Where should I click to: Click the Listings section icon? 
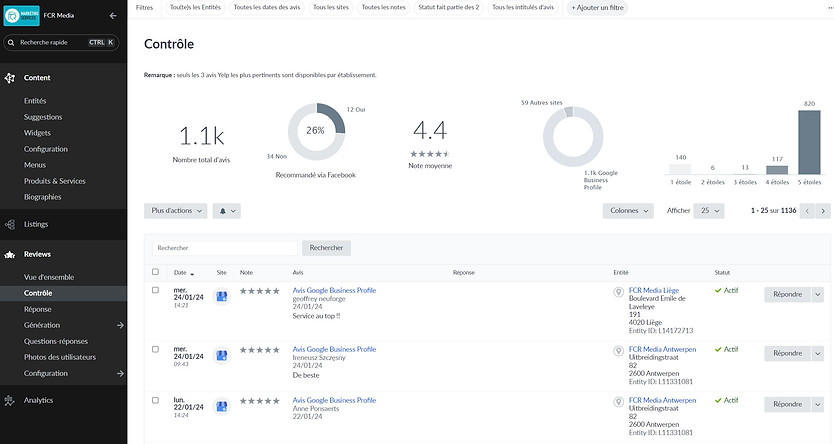tap(10, 225)
